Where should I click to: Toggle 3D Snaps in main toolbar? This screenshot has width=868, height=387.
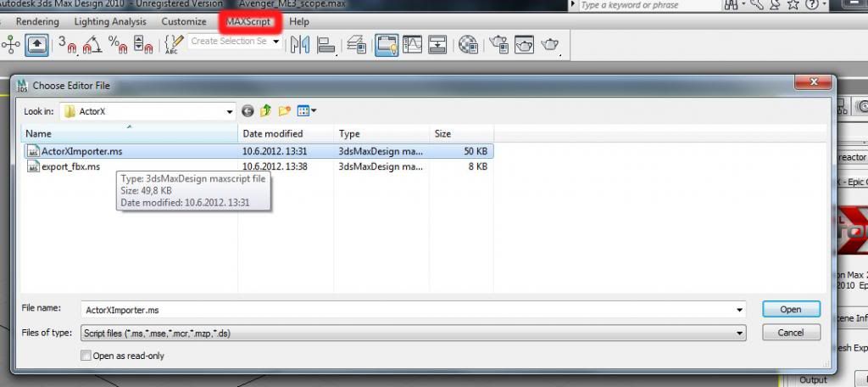click(67, 44)
